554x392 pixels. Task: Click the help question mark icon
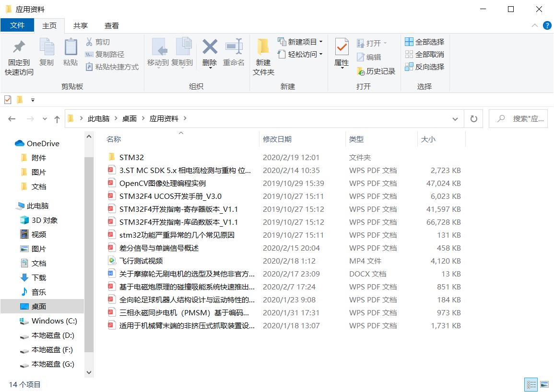click(x=546, y=25)
